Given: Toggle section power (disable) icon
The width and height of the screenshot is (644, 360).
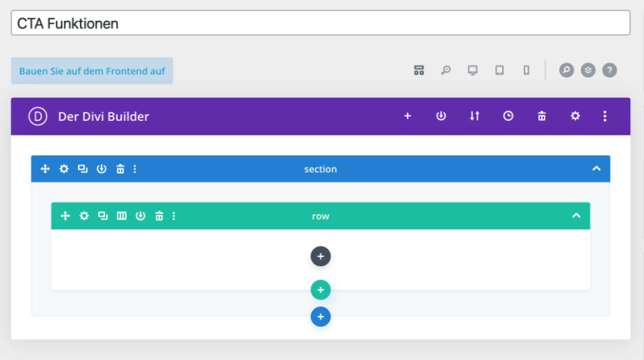Looking at the screenshot, I should click(x=102, y=169).
